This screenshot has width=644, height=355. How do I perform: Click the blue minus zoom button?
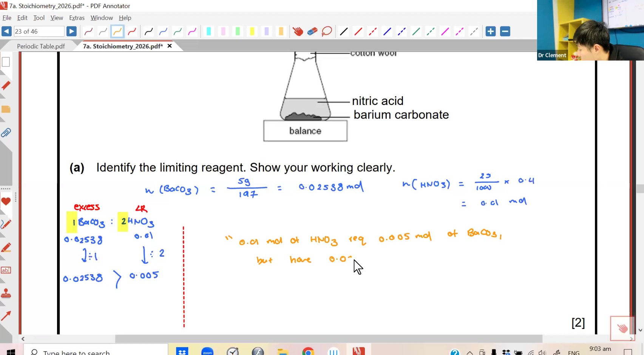click(x=505, y=31)
